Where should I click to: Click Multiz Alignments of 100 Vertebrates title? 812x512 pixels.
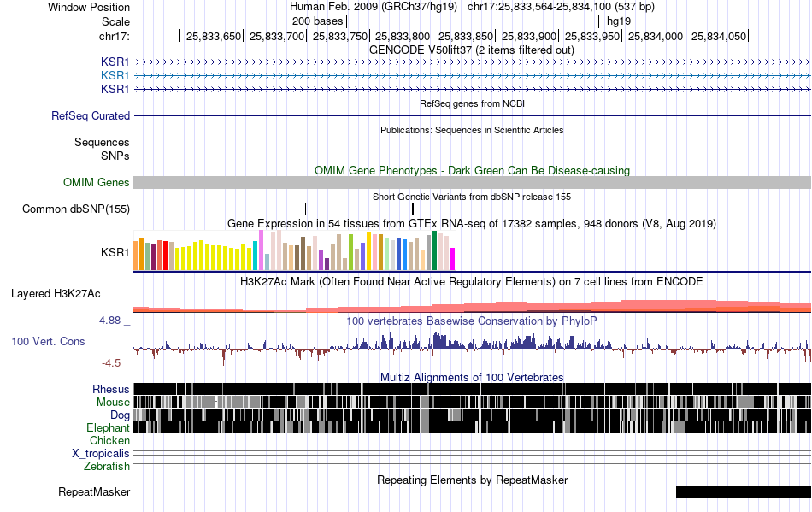472,378
